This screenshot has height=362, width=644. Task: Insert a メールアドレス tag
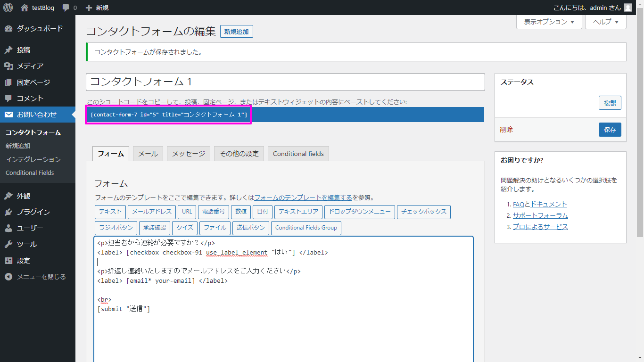pos(152,212)
